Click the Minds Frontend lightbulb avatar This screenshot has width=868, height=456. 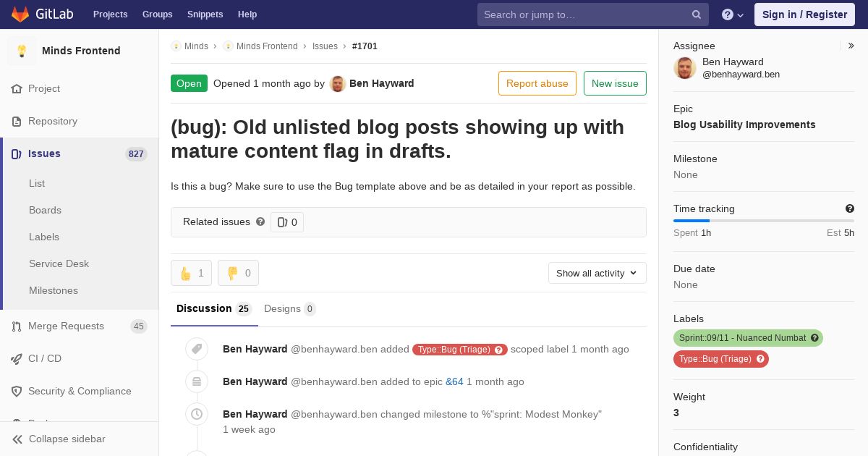22,51
